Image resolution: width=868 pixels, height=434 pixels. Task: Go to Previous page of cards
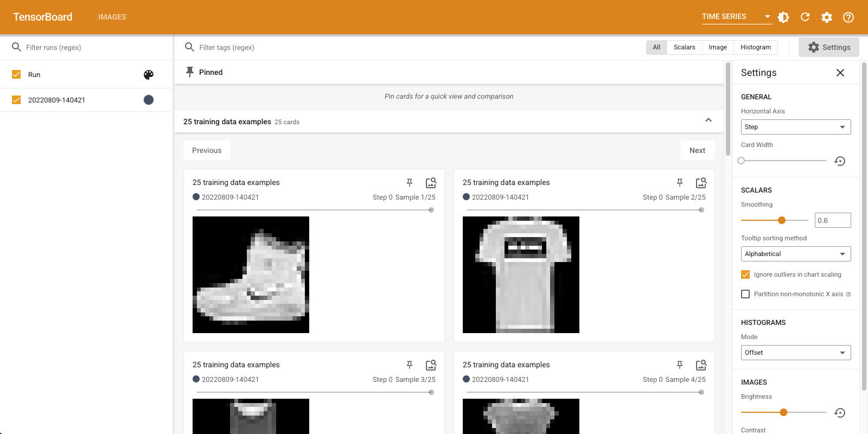pyautogui.click(x=207, y=150)
